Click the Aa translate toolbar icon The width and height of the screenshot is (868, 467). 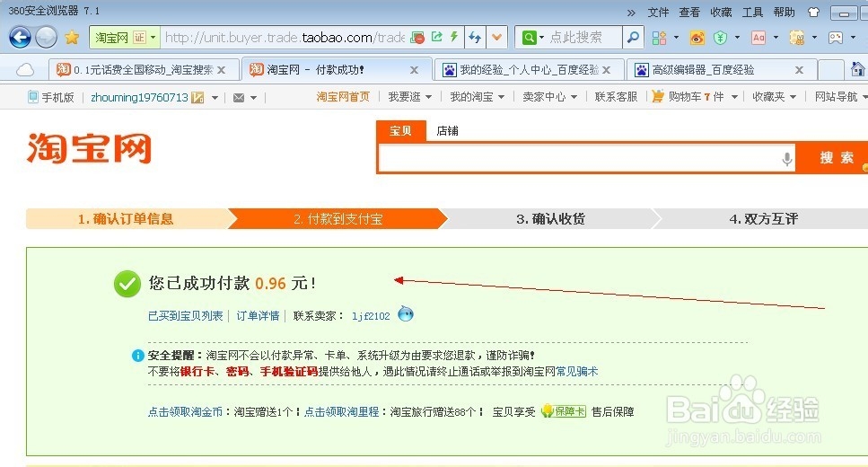pos(758,38)
